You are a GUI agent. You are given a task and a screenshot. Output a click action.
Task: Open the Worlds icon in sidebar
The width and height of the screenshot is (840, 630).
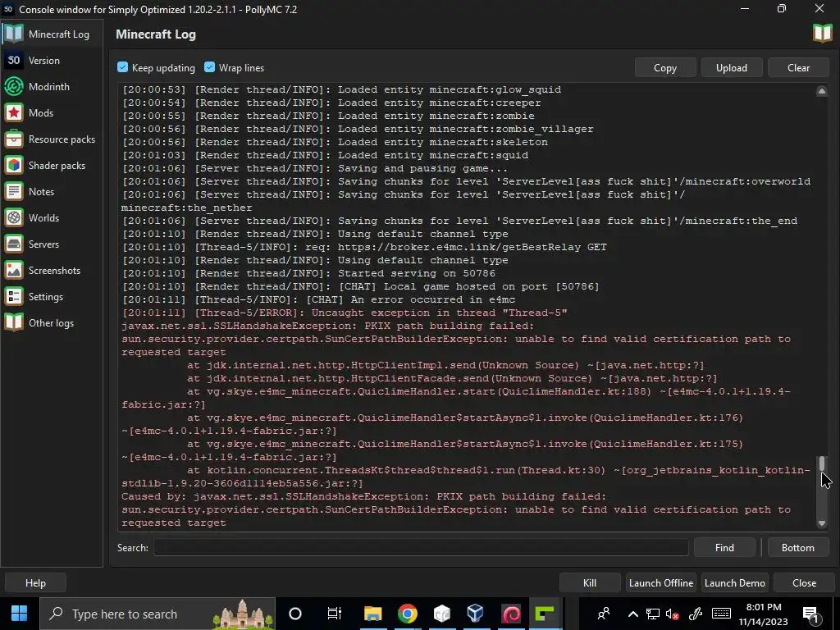14,217
